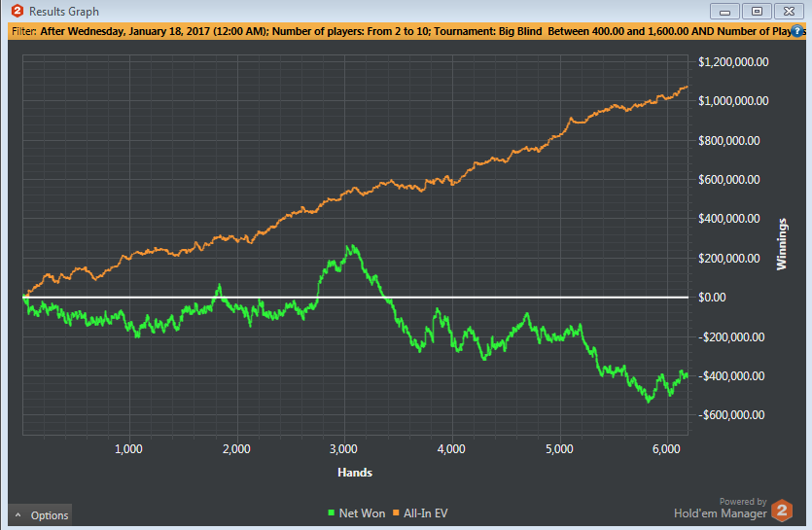Click the $600,000.00 axis label
This screenshot has width=812, height=530.
(729, 180)
